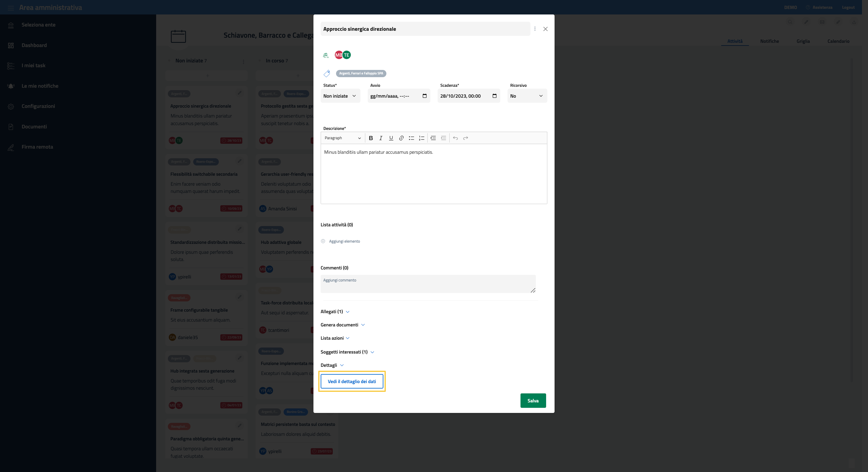Insert a bulleted list in description
This screenshot has height=472, width=868.
pos(411,138)
